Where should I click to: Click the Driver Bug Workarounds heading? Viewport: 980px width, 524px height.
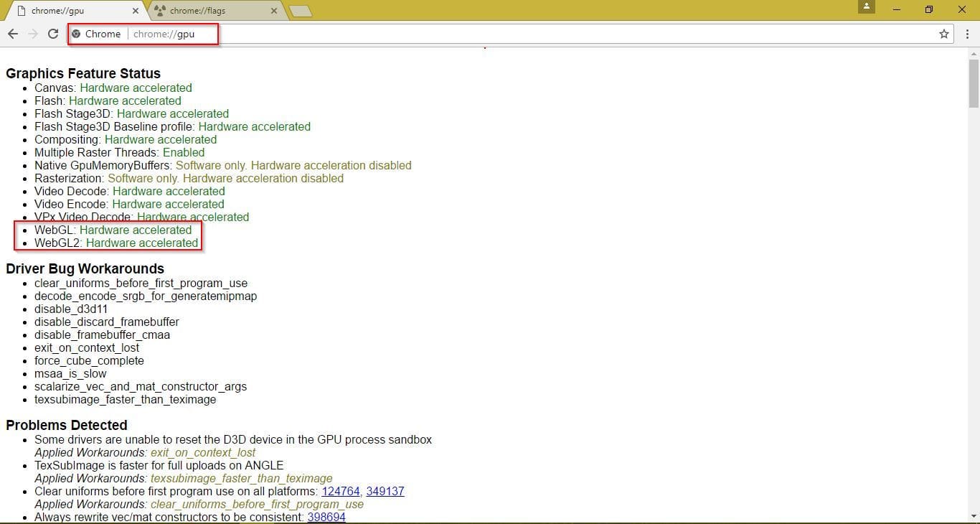(85, 269)
